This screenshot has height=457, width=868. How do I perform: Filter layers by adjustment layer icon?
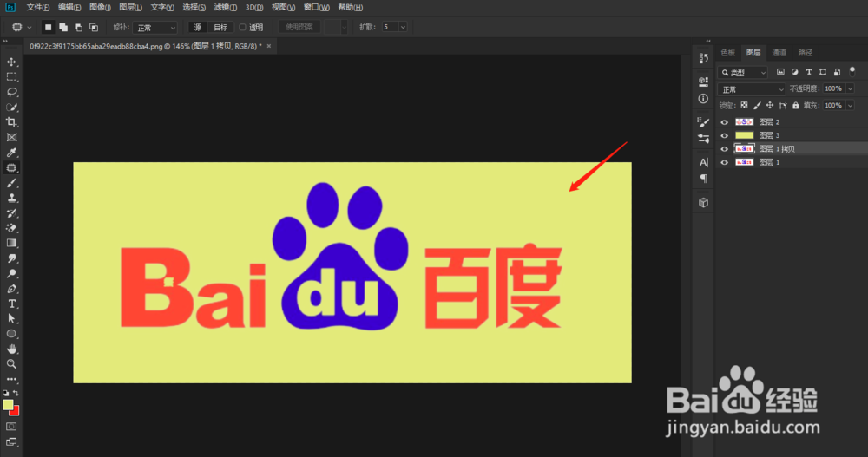(795, 72)
